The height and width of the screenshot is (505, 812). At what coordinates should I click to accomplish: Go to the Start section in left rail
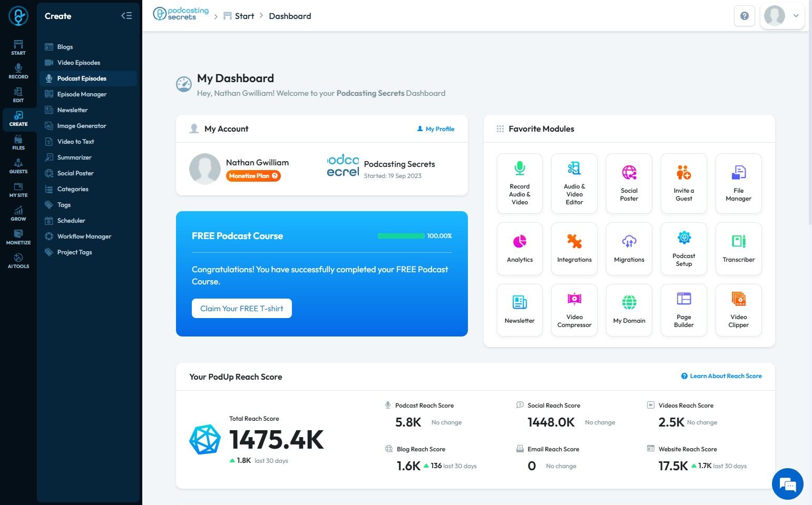(x=18, y=47)
